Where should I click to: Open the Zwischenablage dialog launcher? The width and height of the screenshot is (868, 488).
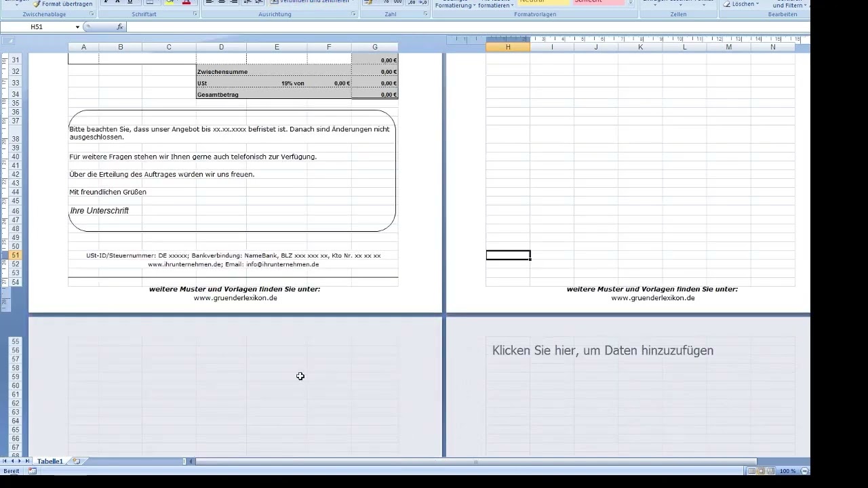(x=92, y=14)
